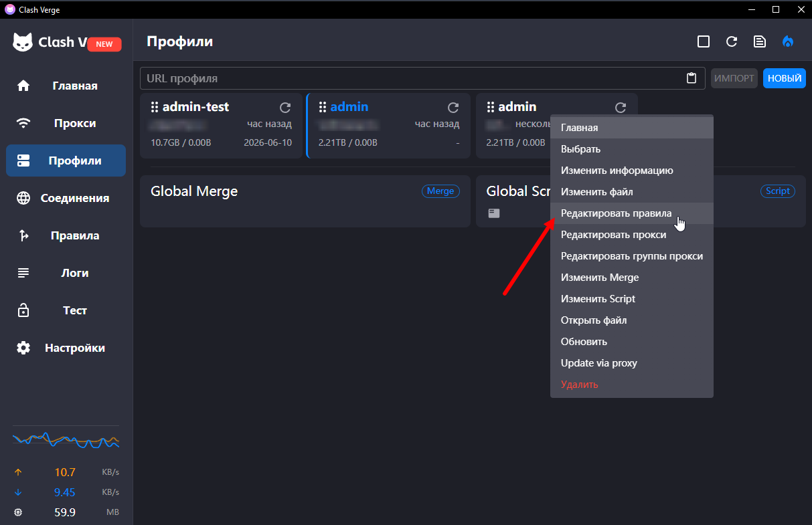Click the red NEW badge
812x525 pixels.
[x=104, y=44]
